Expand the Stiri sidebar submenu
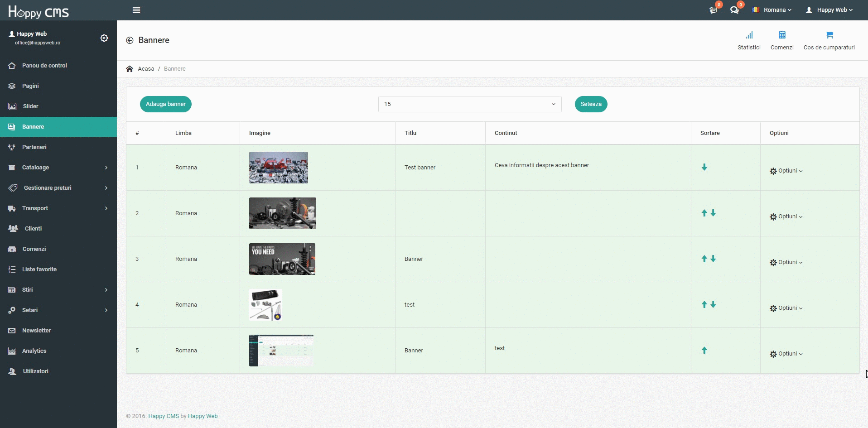The width and height of the screenshot is (868, 428). (x=58, y=290)
